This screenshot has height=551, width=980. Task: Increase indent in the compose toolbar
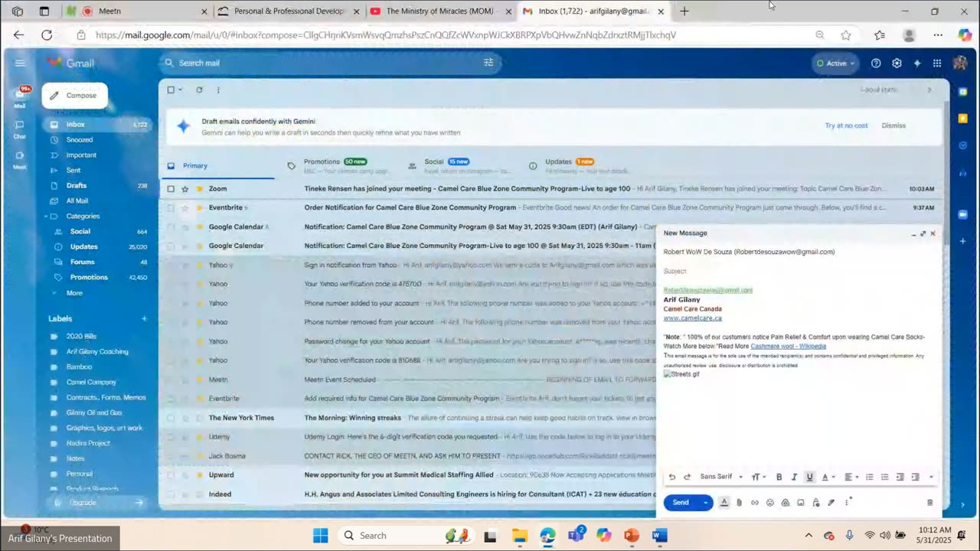pyautogui.click(x=915, y=477)
